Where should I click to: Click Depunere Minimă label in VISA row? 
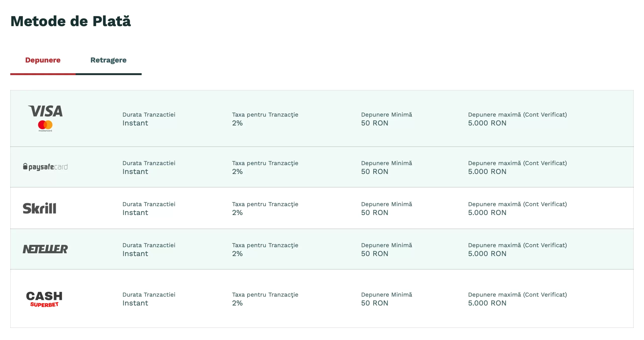pos(387,115)
